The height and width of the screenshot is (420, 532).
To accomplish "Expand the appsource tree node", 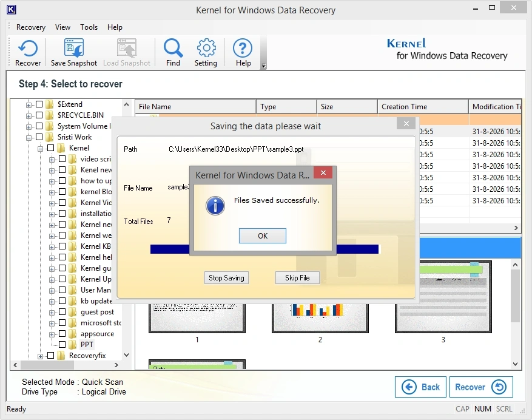I will pos(52,335).
